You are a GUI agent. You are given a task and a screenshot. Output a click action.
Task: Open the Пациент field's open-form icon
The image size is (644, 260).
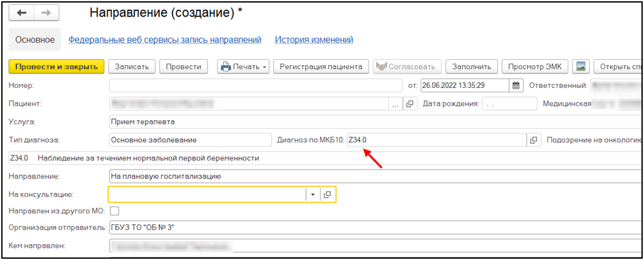pyautogui.click(x=410, y=103)
